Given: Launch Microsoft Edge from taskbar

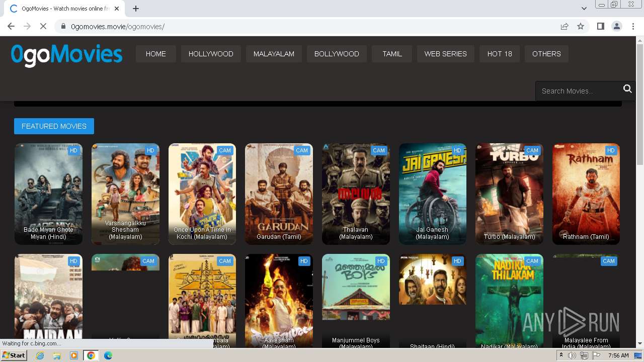Looking at the screenshot, I should 108,355.
